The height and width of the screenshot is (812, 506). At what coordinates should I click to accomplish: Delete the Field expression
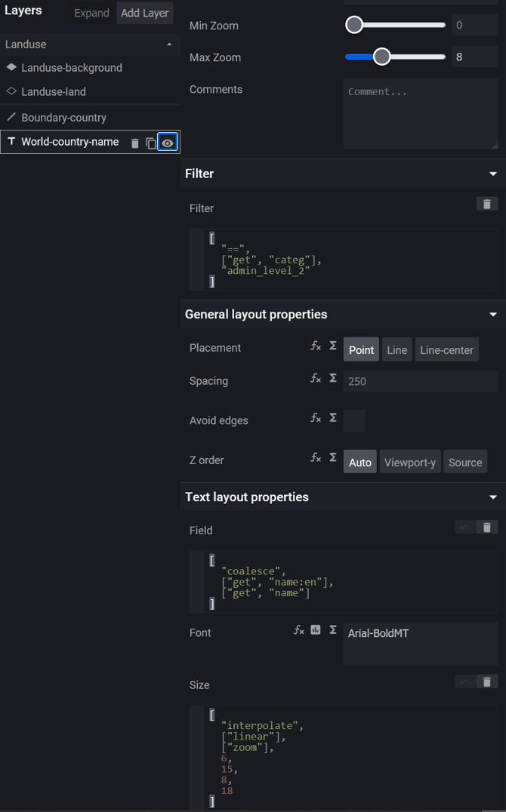click(487, 527)
